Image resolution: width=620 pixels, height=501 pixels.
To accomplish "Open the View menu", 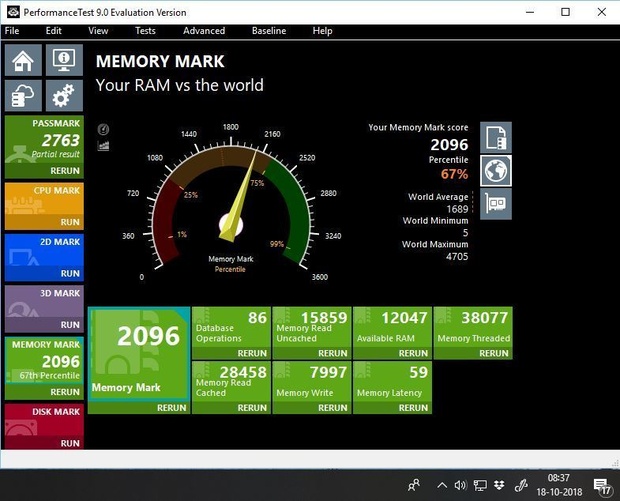I will coord(98,31).
